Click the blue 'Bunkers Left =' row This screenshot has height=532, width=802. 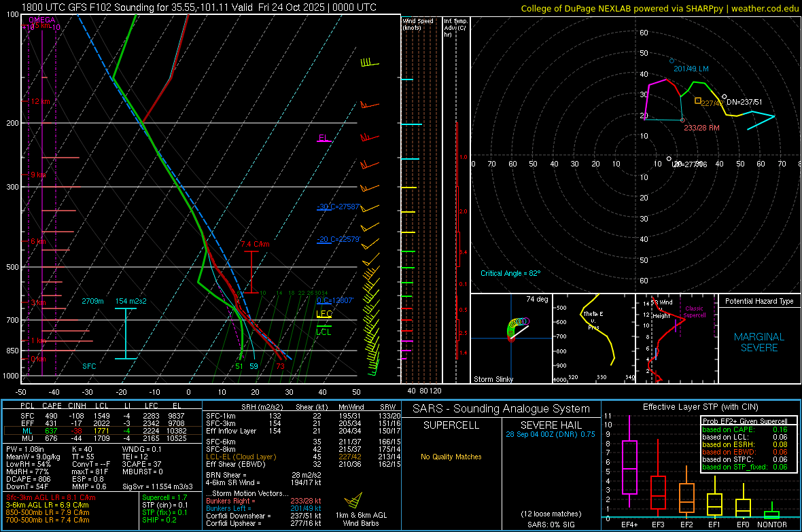point(264,508)
